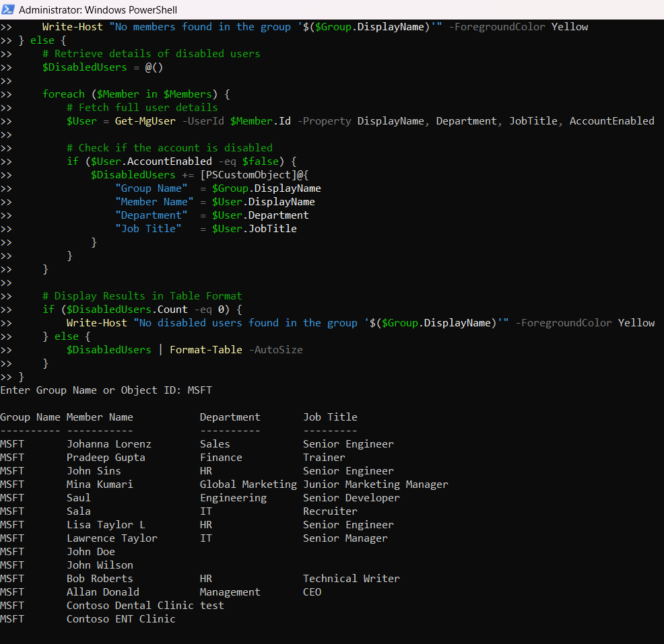Click the 'Format-Table' cmdlet in the script
The image size is (664, 644).
[x=205, y=350]
